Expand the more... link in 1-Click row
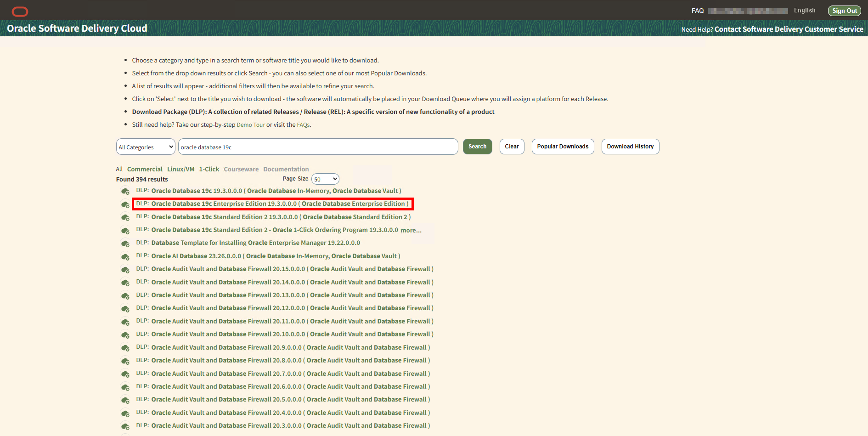Image resolution: width=868 pixels, height=436 pixels. [411, 230]
